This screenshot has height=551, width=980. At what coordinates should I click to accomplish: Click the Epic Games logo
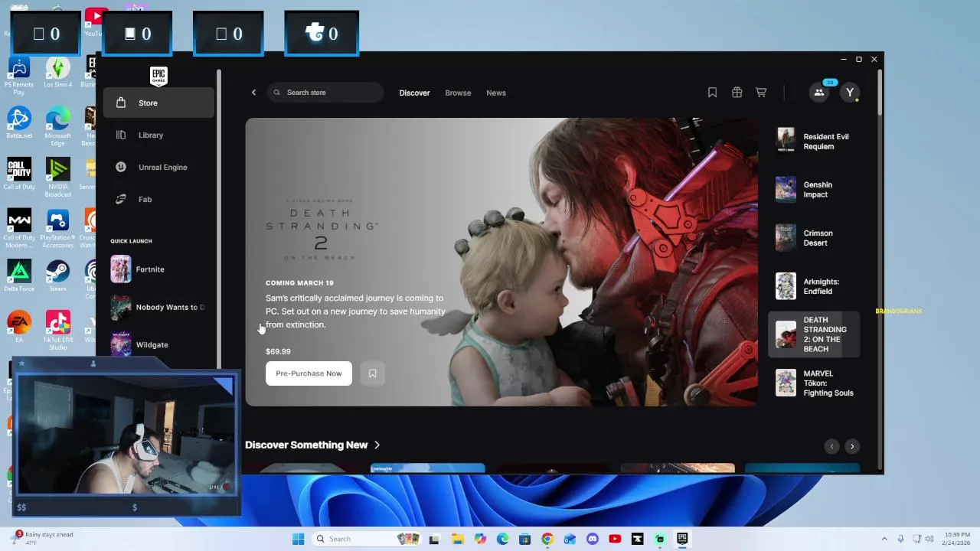[x=158, y=76]
